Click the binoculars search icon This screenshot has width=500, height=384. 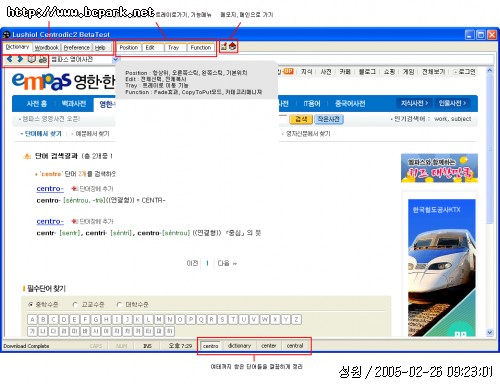point(42,60)
